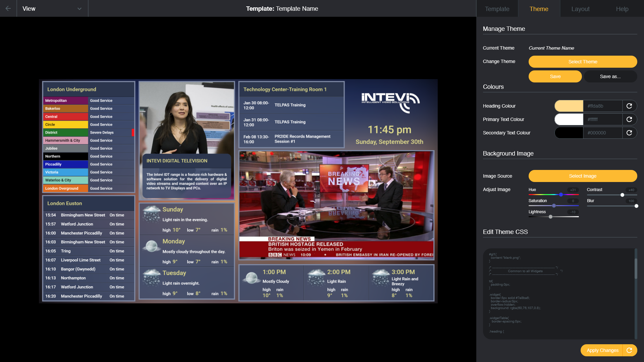The width and height of the screenshot is (644, 362).
Task: Open the Help tab
Action: tap(622, 9)
